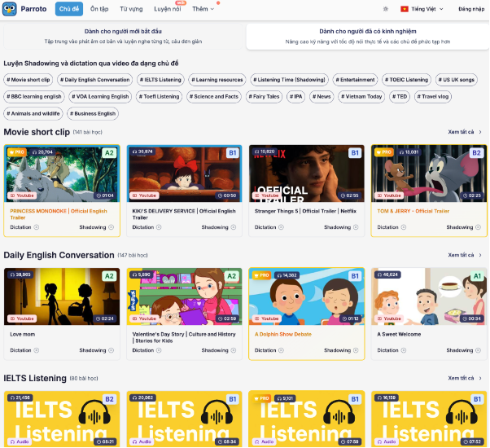Toggle the light/dark theme icon

coord(385,9)
